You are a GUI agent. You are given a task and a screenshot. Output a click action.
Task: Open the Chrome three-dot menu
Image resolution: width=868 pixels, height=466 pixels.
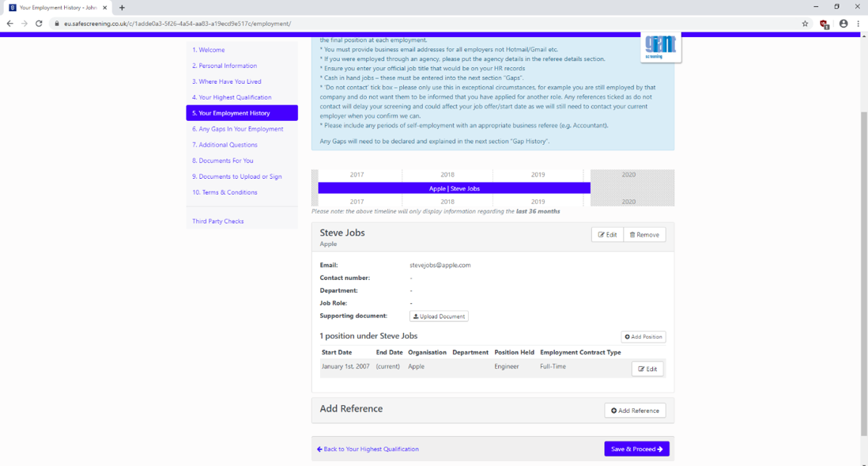point(858,24)
